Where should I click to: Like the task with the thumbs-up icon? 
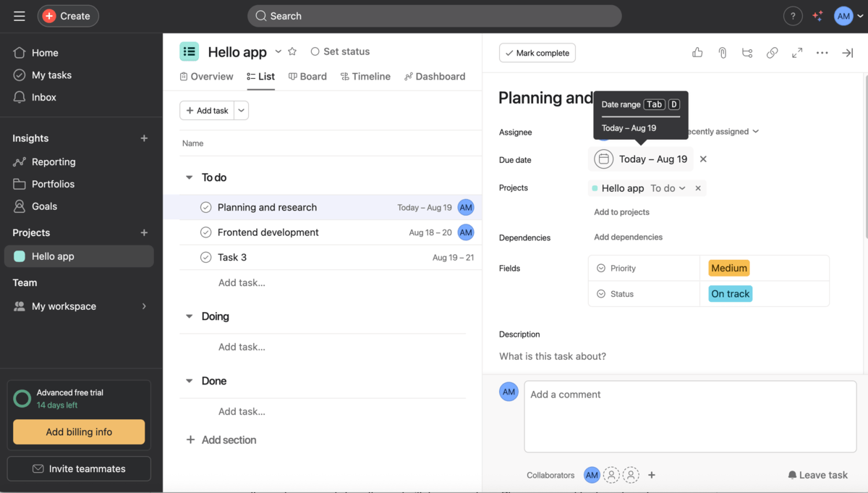point(697,52)
